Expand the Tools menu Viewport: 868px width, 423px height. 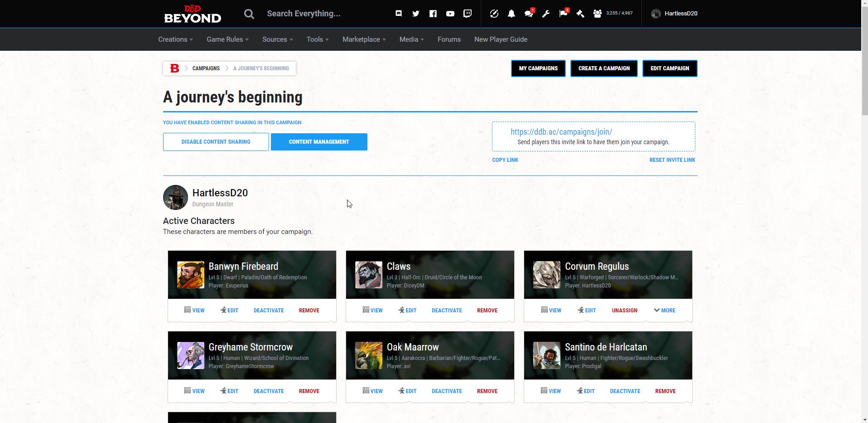point(318,39)
